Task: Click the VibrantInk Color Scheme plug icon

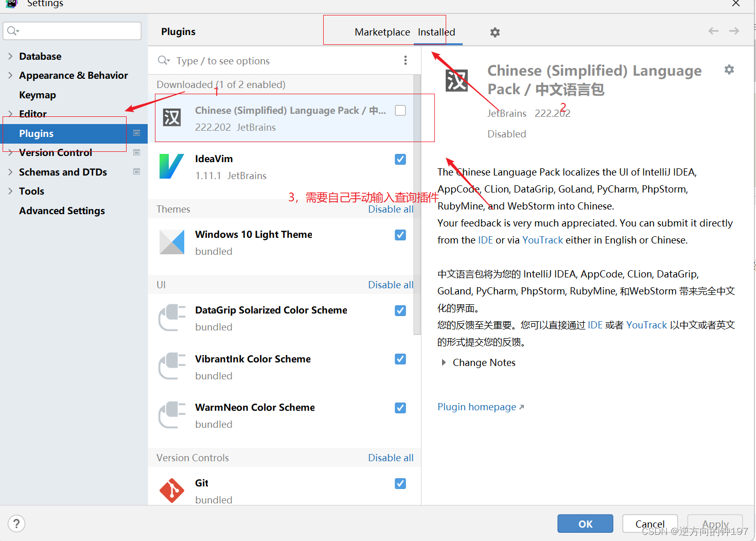Action: tap(172, 366)
